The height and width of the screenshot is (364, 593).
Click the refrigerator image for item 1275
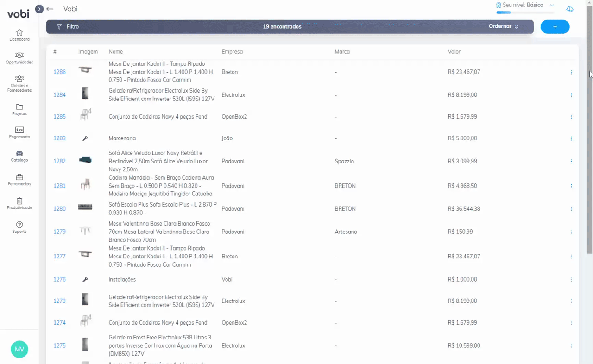click(x=85, y=344)
